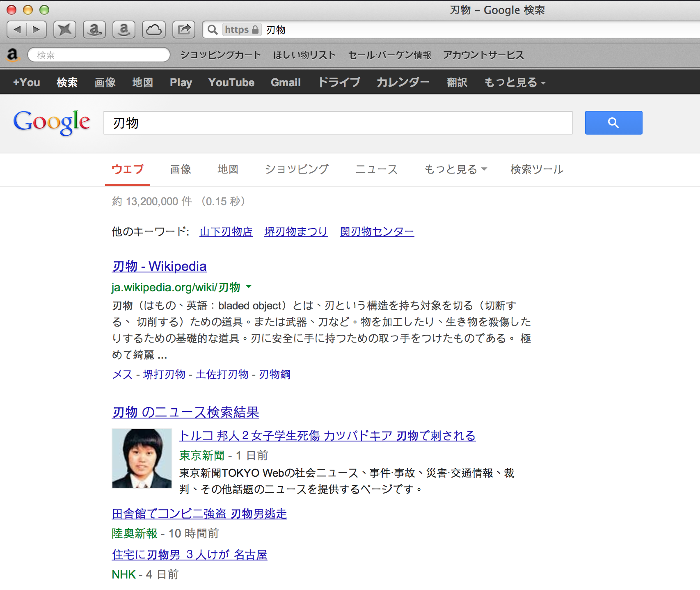Viewport: 700px width, 590px height.
Task: Open Play in the black Google bar
Action: click(x=181, y=82)
